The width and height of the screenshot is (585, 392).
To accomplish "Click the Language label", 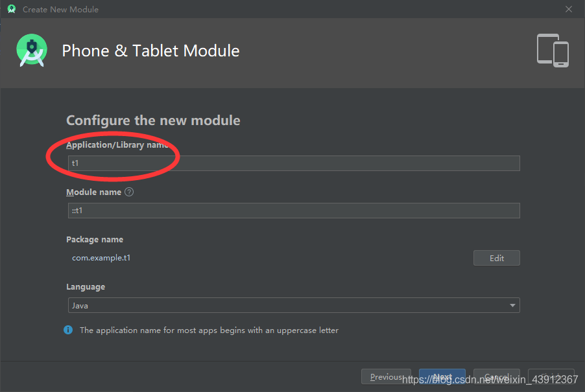I will tap(86, 286).
